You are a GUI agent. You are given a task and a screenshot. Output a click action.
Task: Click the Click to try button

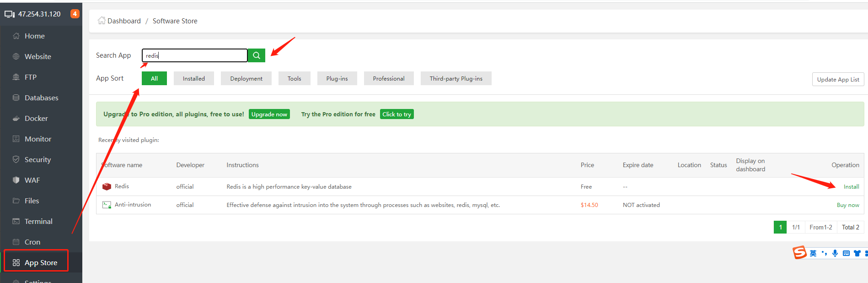(x=396, y=114)
